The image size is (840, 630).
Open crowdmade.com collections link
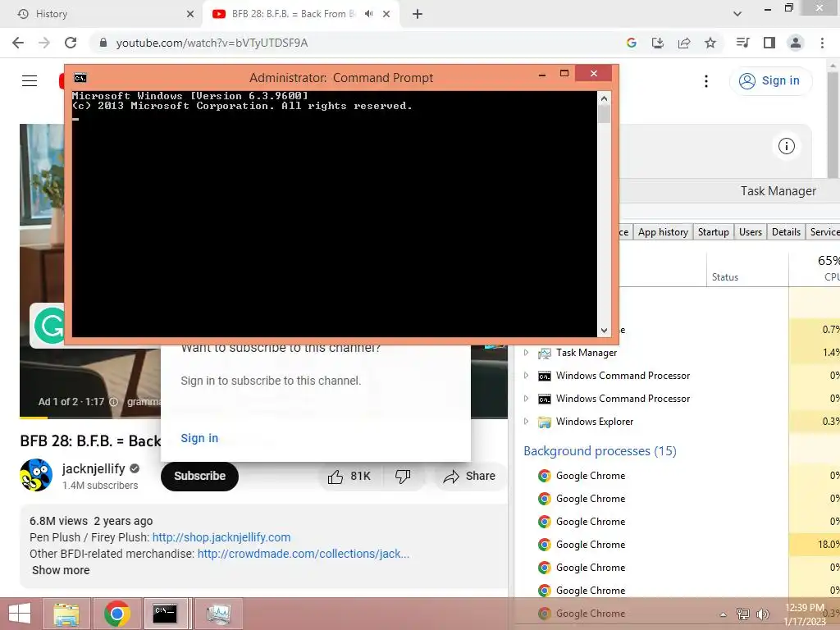coord(304,554)
